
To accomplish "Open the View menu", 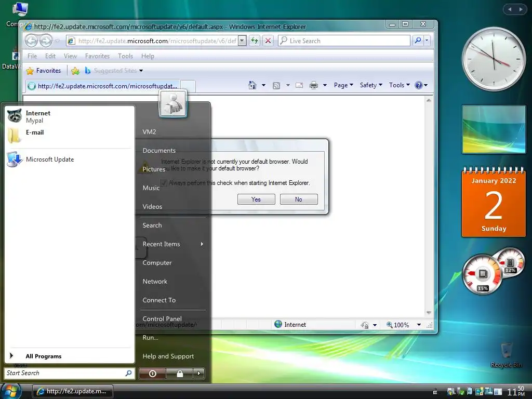I will pos(70,56).
